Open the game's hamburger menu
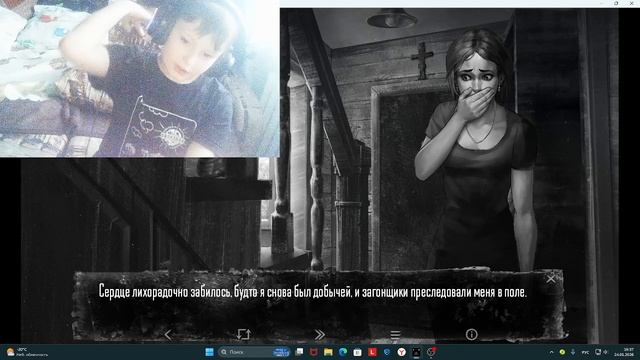Viewport: 640px width, 360px height. [395, 335]
